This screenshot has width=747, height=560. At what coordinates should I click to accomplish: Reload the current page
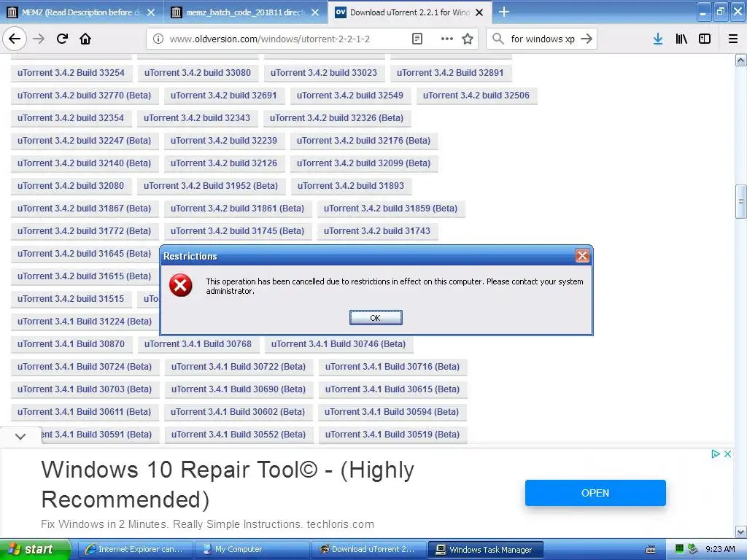pyautogui.click(x=63, y=39)
